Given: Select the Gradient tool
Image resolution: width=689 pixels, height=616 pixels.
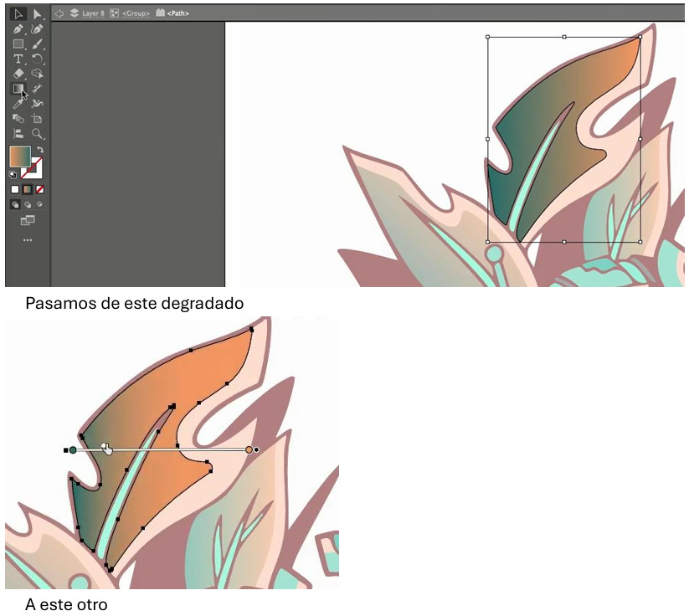Looking at the screenshot, I should pyautogui.click(x=18, y=89).
